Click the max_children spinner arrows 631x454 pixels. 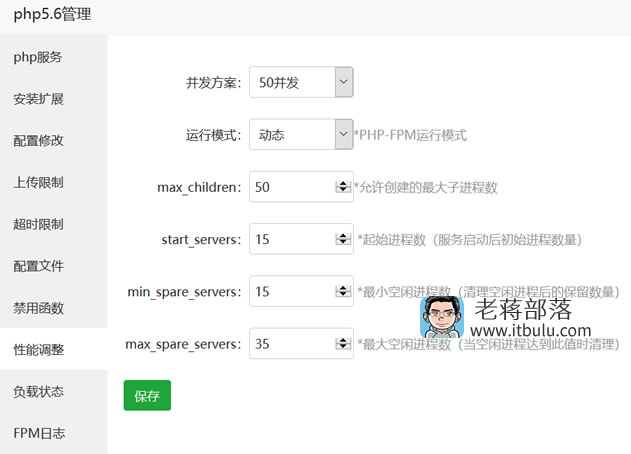pyautogui.click(x=343, y=187)
